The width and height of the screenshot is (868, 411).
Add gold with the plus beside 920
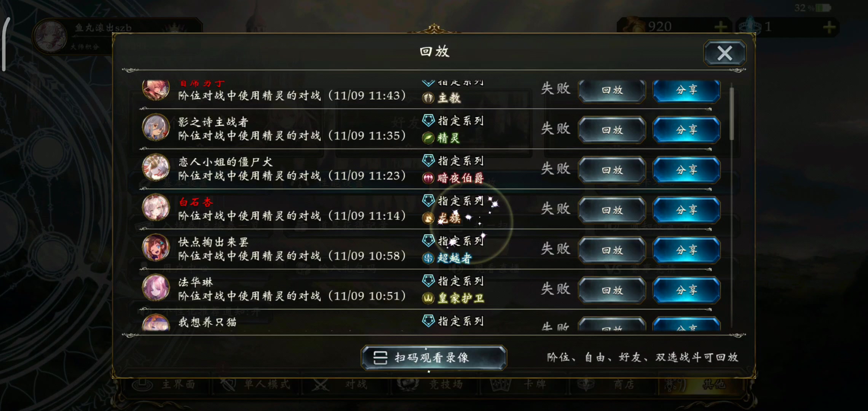click(x=720, y=27)
